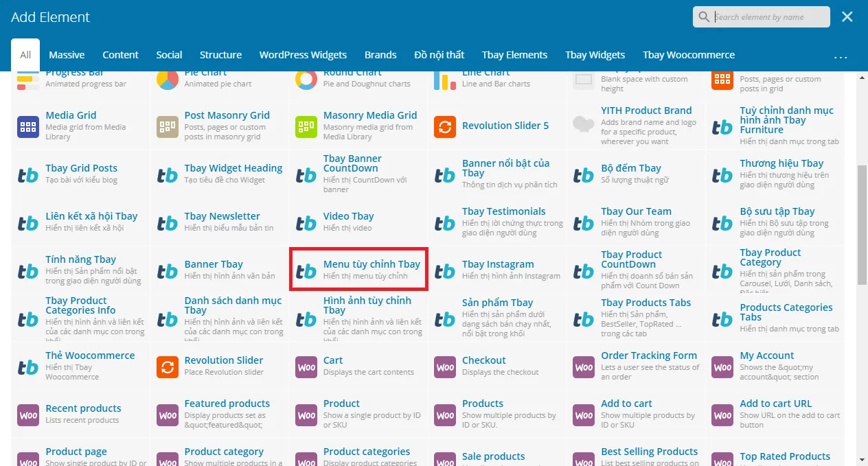
Task: Add the Tbay Products Tabs element
Action: (637, 319)
